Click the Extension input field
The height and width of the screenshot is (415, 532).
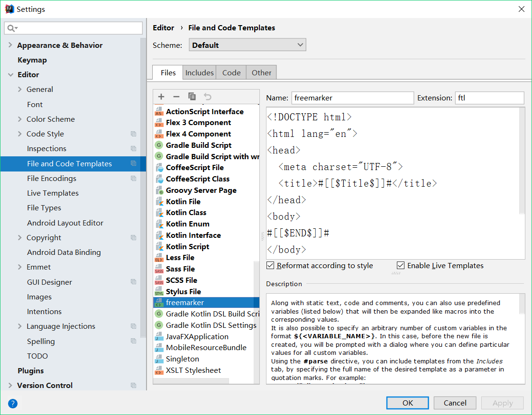[490, 98]
